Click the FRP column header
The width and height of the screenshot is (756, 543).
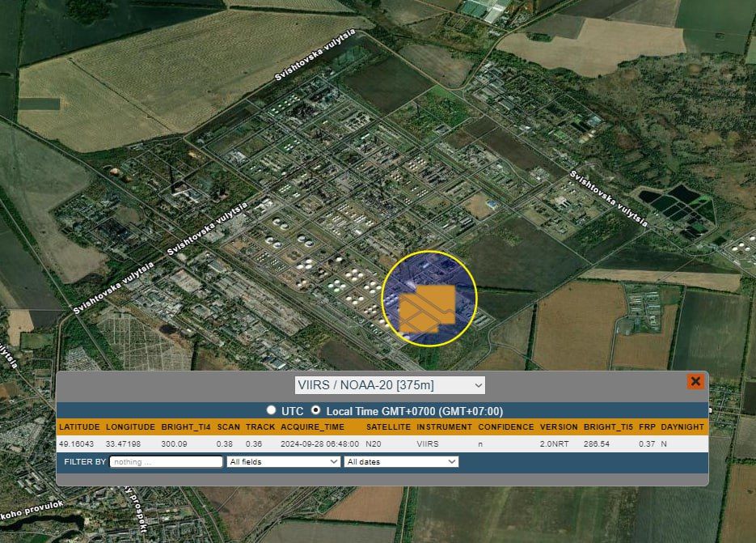pyautogui.click(x=647, y=426)
